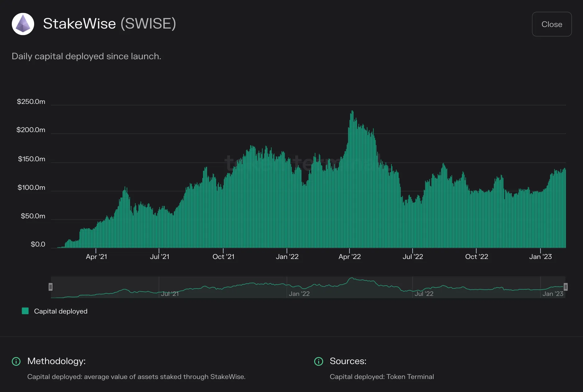Click the Oct '22 x-axis label

point(477,257)
